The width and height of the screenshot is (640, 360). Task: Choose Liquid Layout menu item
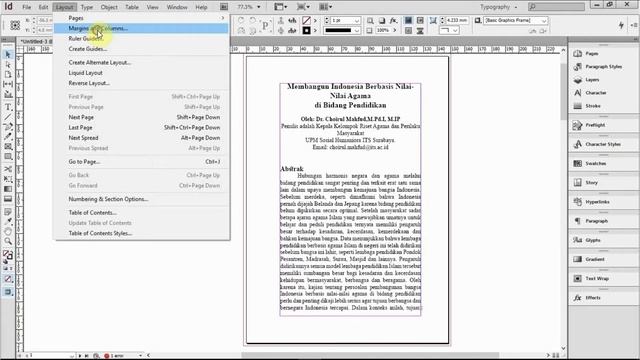(x=141, y=73)
